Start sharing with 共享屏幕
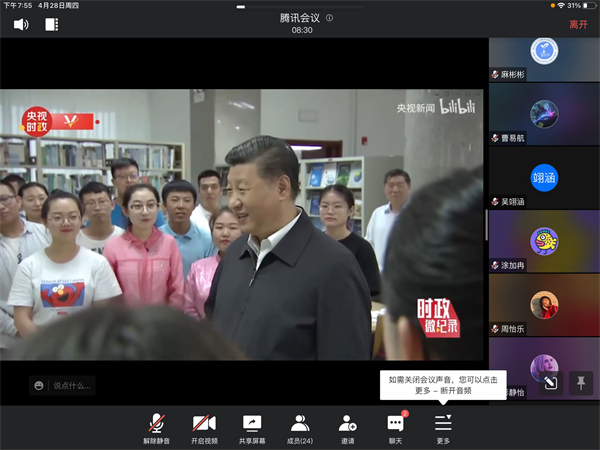The height and width of the screenshot is (450, 600). pos(252,428)
